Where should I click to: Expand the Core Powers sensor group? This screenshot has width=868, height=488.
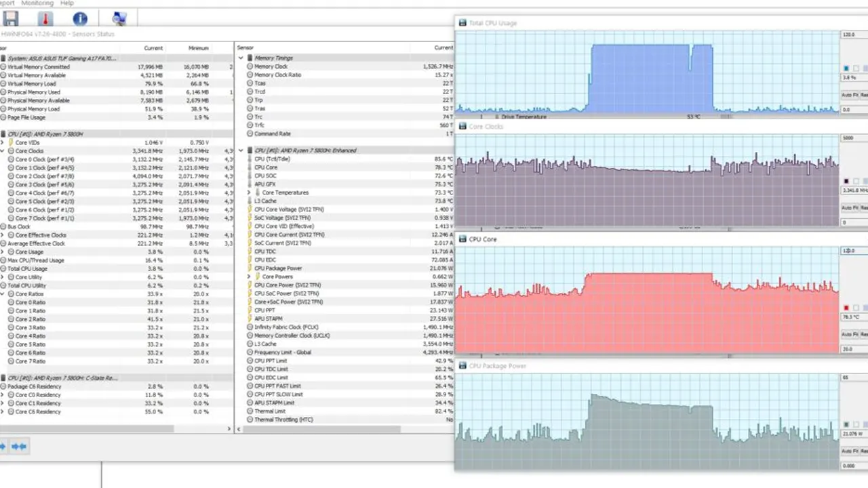pyautogui.click(x=249, y=277)
